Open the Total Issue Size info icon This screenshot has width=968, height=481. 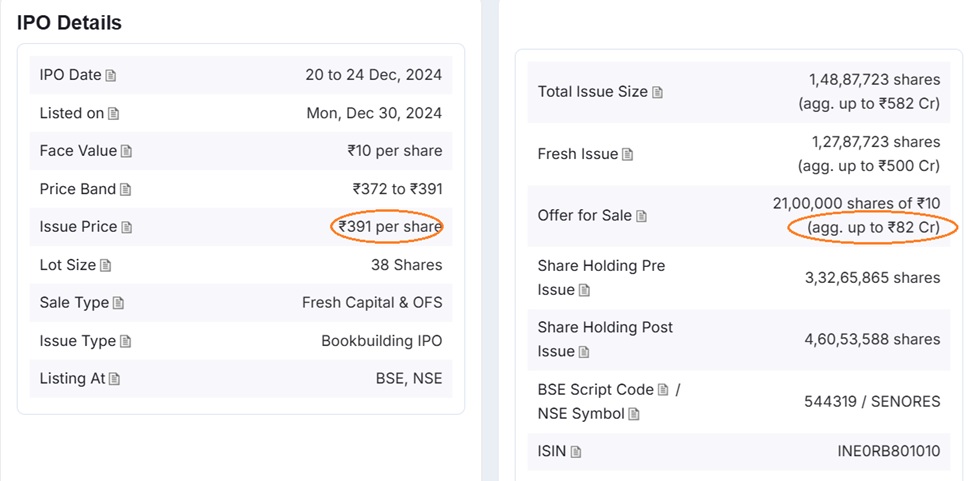[657, 92]
